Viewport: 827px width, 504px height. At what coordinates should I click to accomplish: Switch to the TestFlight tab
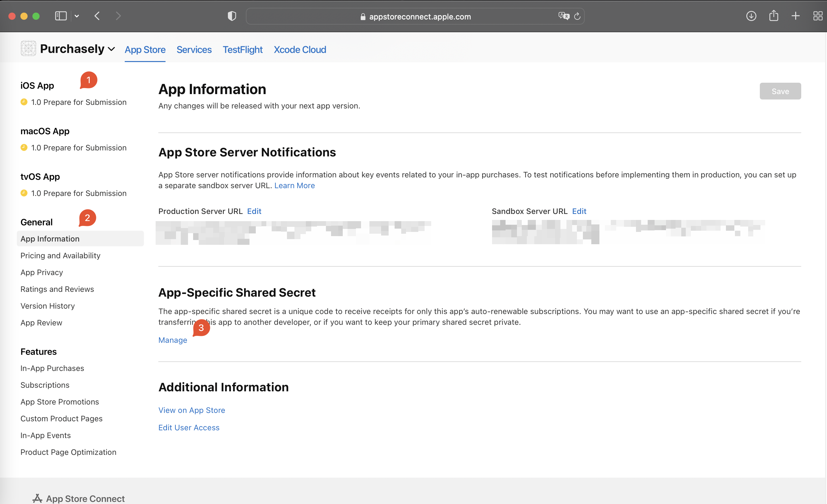point(243,50)
